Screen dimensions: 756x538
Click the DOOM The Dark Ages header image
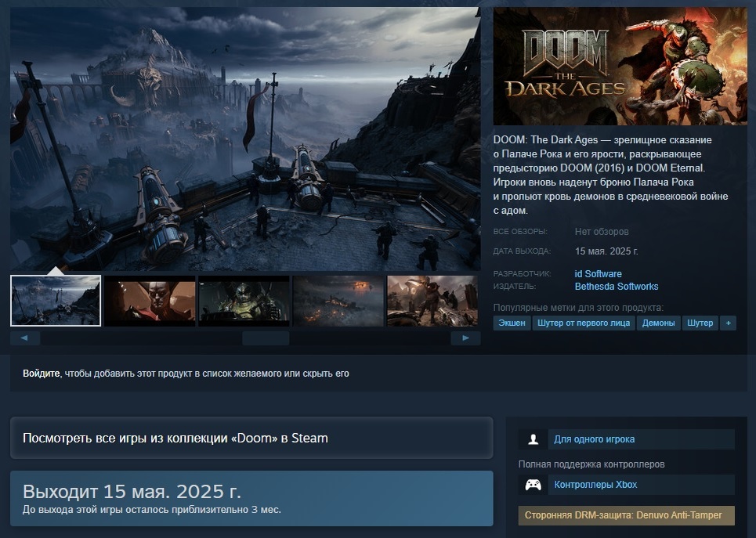(x=620, y=66)
